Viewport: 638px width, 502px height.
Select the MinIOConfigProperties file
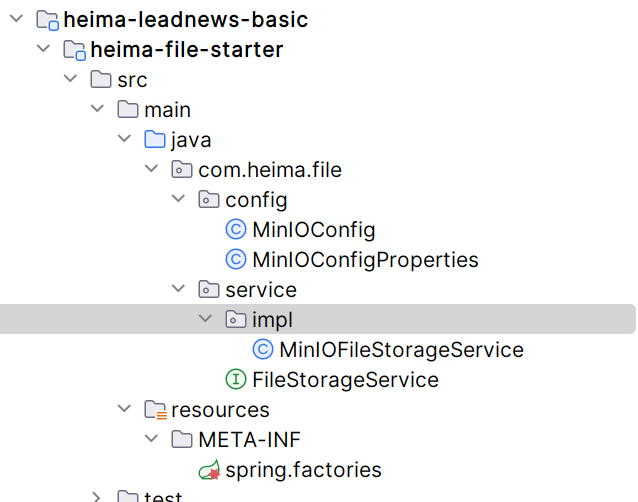click(x=365, y=260)
